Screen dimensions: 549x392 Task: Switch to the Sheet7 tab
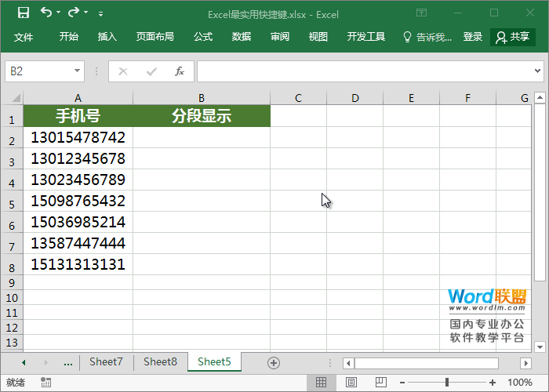[106, 362]
